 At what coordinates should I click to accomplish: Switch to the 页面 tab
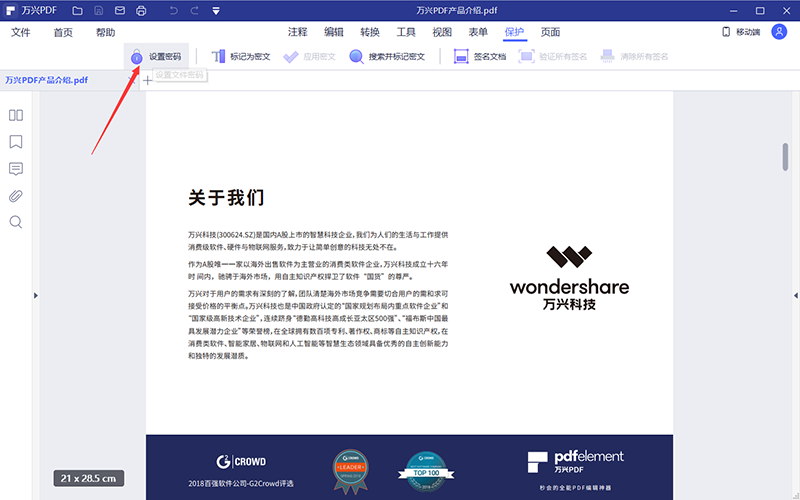551,32
